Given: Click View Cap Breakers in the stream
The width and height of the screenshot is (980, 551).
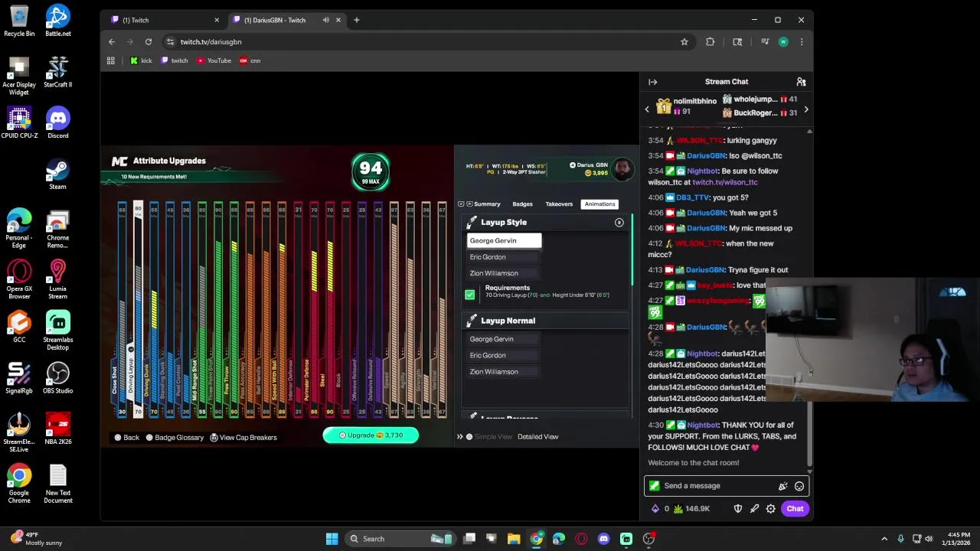Looking at the screenshot, I should pyautogui.click(x=243, y=438).
